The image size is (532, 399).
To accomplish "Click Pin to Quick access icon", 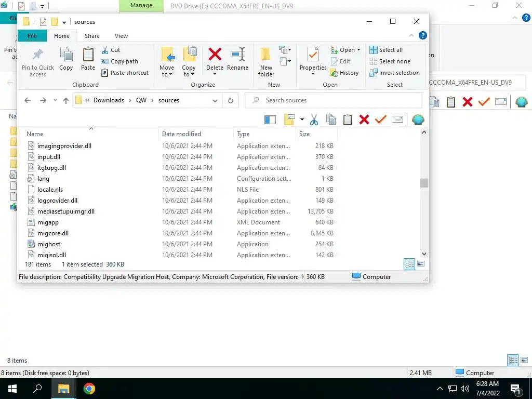I will pyautogui.click(x=37, y=54).
